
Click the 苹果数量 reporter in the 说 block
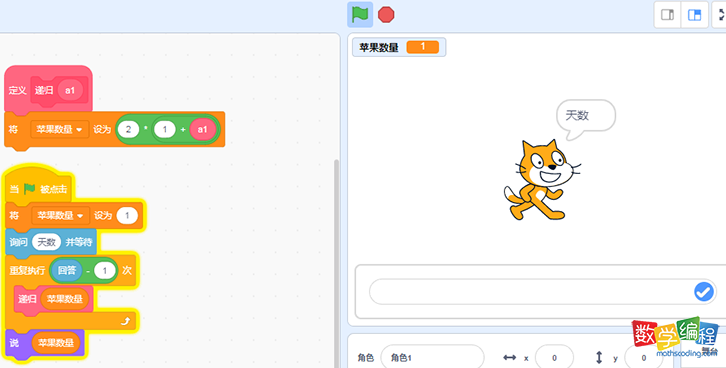[x=56, y=343]
